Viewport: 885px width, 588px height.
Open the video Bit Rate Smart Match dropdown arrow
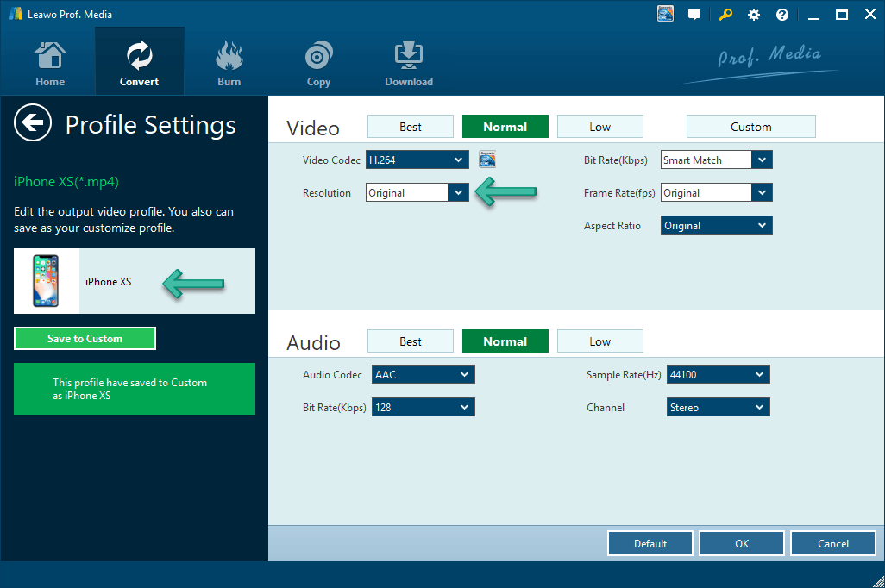point(762,160)
